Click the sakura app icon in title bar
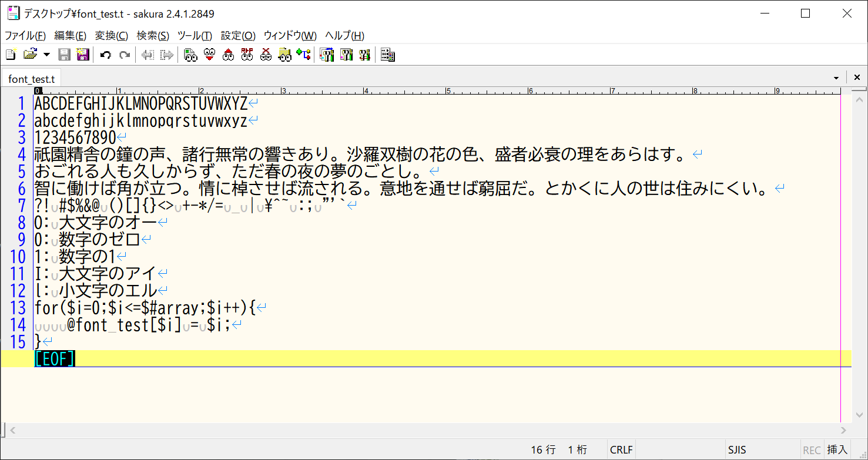Screen dimensions: 868x460 [13, 13]
